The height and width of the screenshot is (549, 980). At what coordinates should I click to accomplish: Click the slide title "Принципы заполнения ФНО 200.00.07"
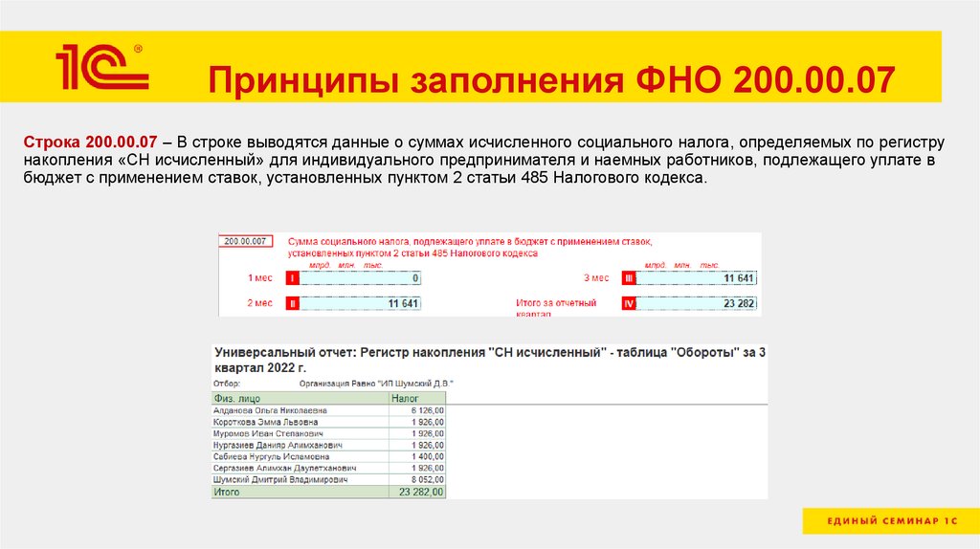pos(551,80)
